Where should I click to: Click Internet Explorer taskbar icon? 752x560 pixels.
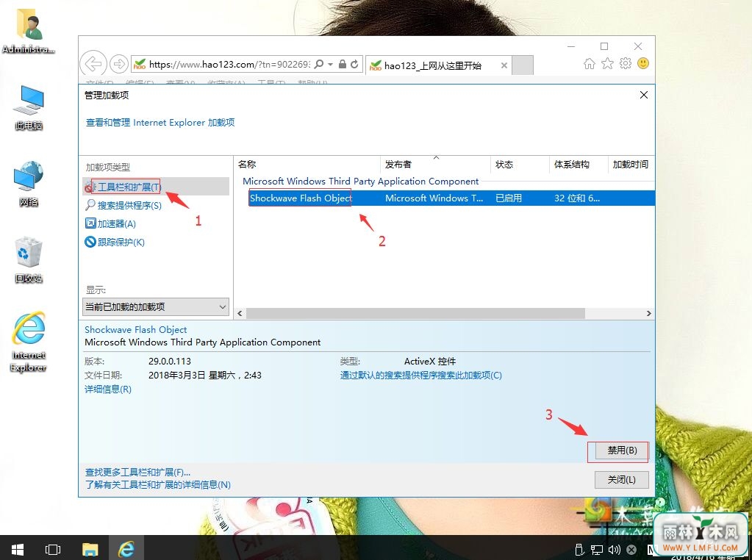click(126, 550)
